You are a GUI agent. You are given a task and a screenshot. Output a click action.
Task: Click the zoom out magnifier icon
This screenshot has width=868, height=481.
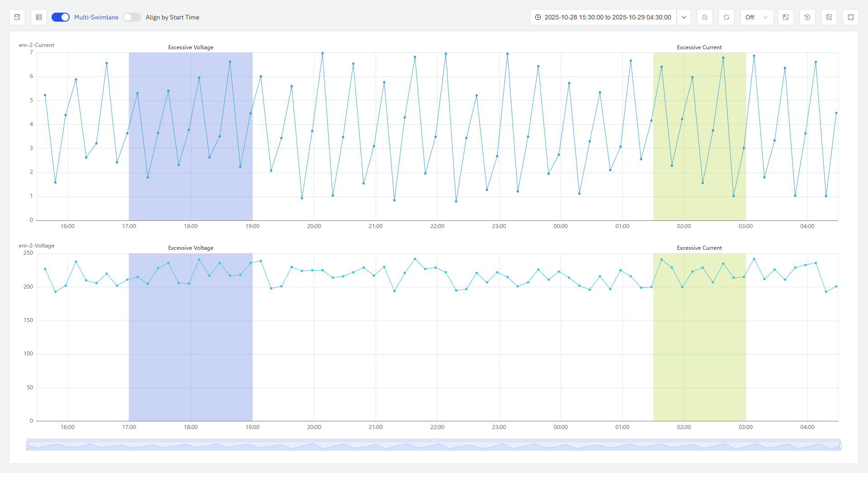click(705, 17)
